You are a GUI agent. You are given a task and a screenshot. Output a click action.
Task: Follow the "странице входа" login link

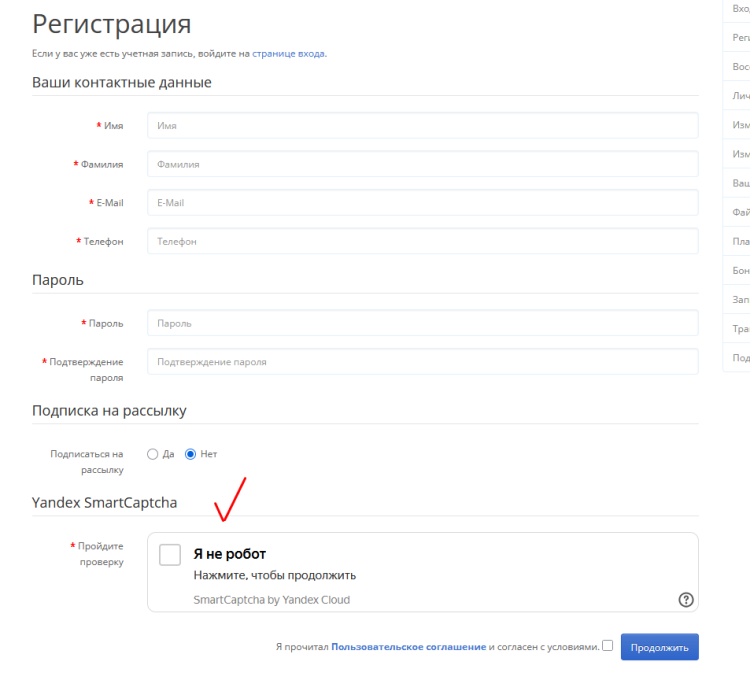click(288, 53)
